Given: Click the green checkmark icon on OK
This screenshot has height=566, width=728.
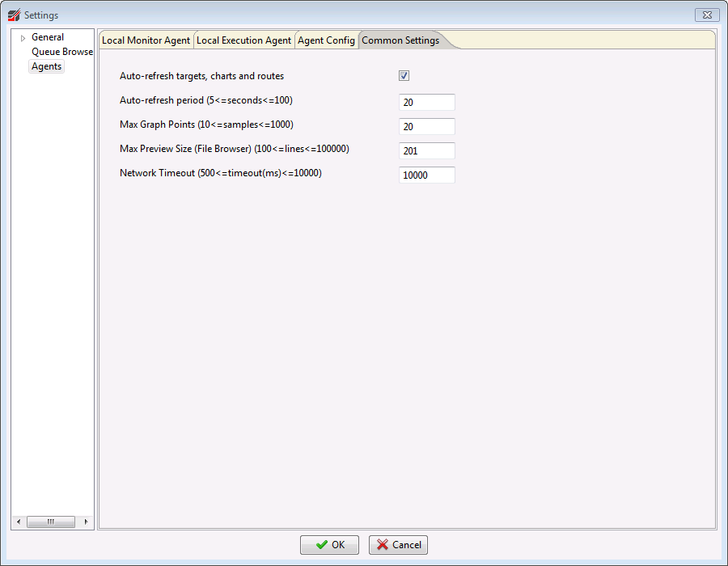Looking at the screenshot, I should 322,545.
